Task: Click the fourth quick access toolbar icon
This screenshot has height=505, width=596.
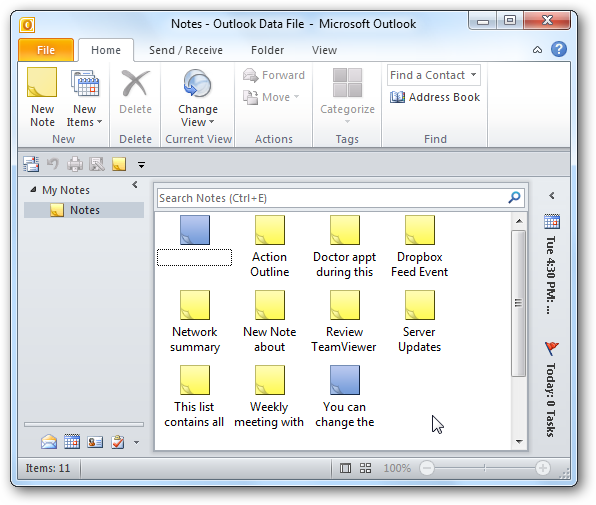Action: tap(97, 164)
